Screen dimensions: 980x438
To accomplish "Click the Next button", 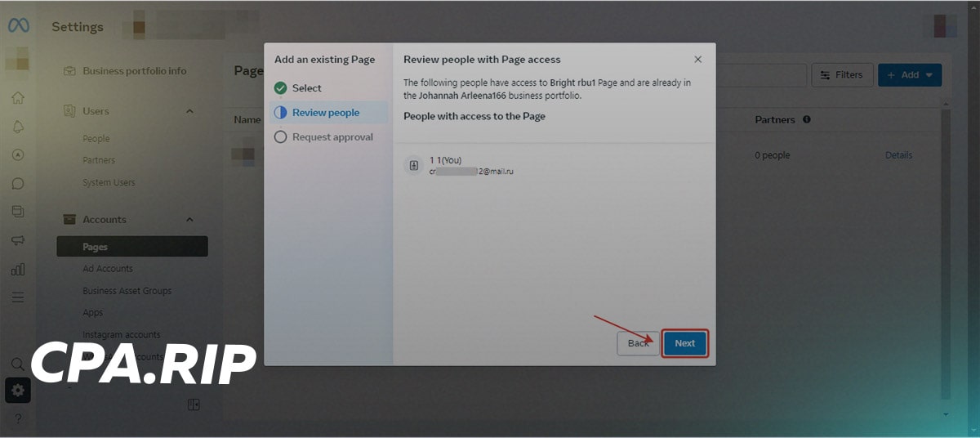I will [x=685, y=343].
